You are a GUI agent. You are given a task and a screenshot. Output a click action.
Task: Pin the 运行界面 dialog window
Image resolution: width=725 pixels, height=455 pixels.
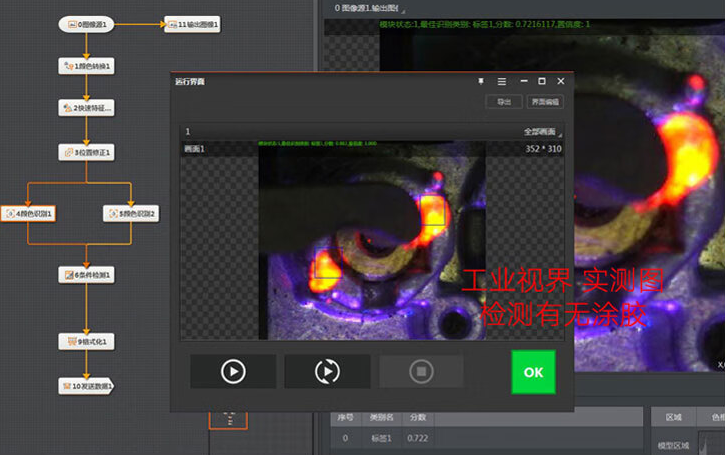[481, 81]
